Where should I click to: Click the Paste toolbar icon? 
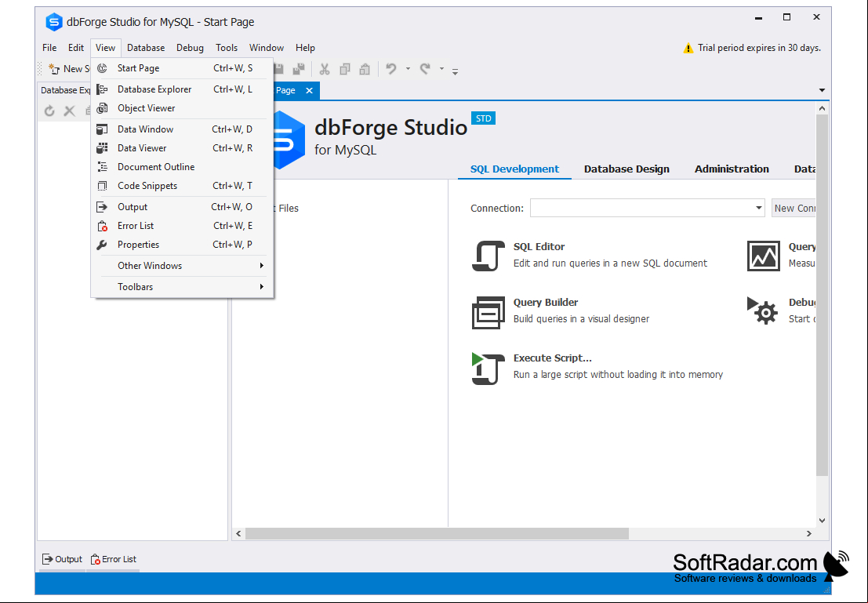click(365, 69)
